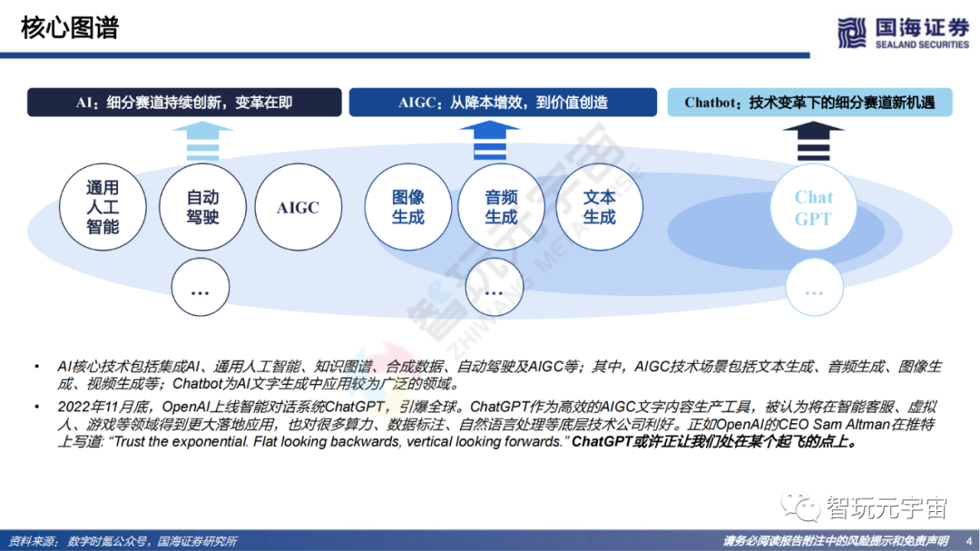Image resolution: width=980 pixels, height=551 pixels.
Task: Click the WeChat icon beside 智玩元宇宙
Action: (800, 507)
